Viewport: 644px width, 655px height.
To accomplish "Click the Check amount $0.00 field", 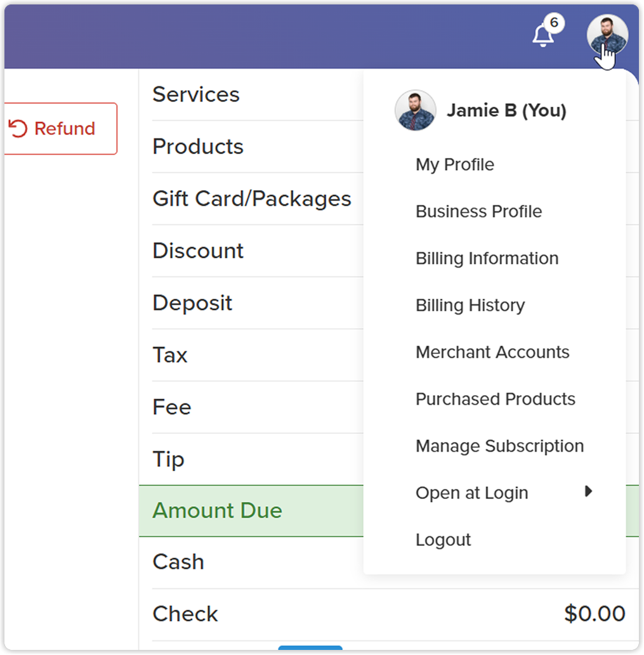I will pos(595,614).
